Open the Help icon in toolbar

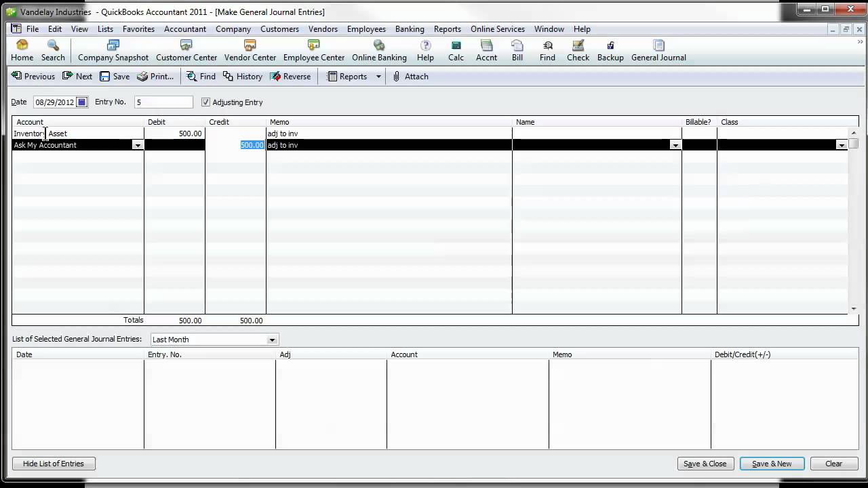(x=425, y=51)
